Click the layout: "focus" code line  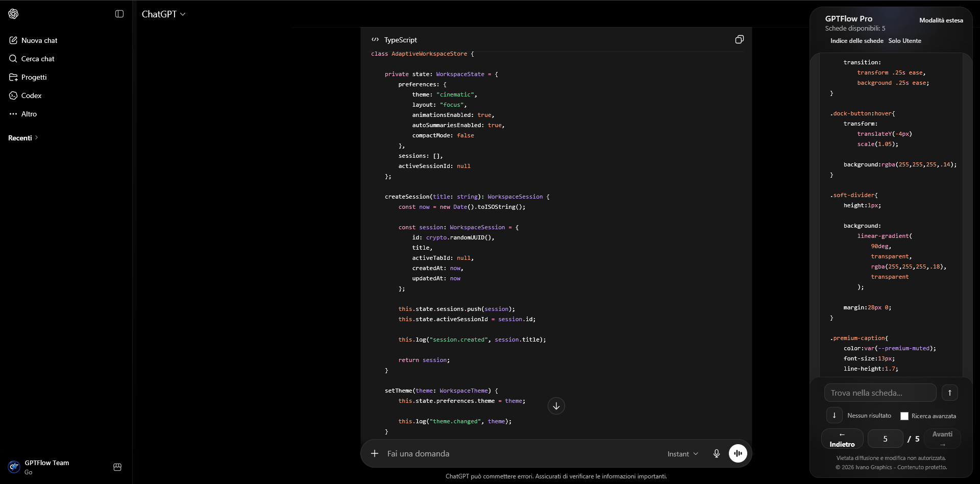pos(439,105)
